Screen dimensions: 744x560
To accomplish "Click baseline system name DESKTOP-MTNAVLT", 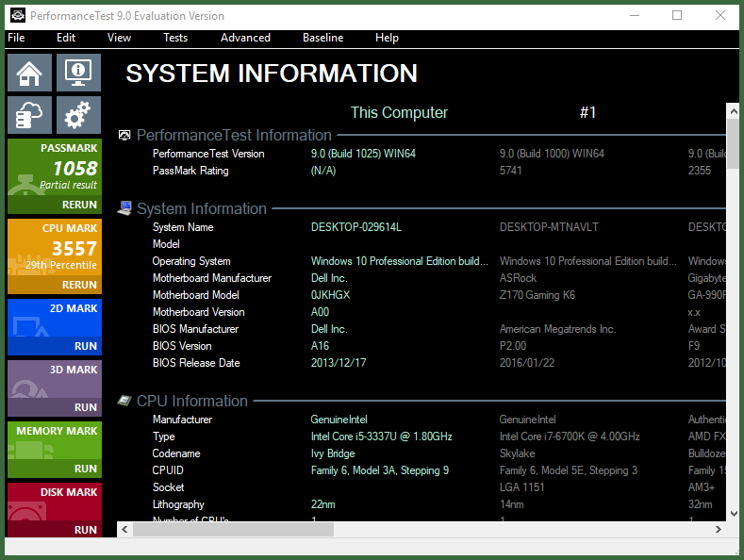I will click(549, 227).
